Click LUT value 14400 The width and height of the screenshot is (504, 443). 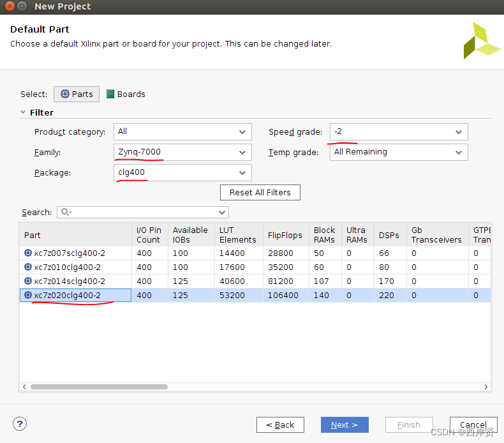(x=232, y=253)
